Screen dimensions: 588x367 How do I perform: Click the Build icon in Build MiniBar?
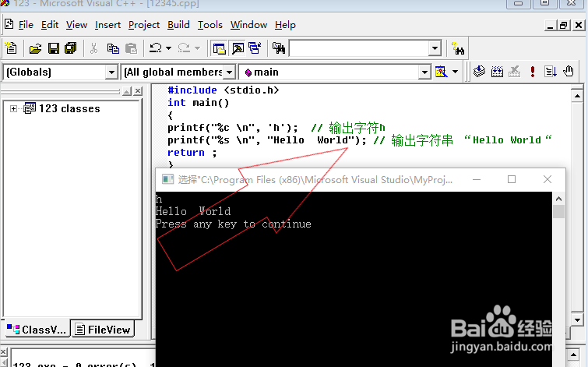coord(497,72)
